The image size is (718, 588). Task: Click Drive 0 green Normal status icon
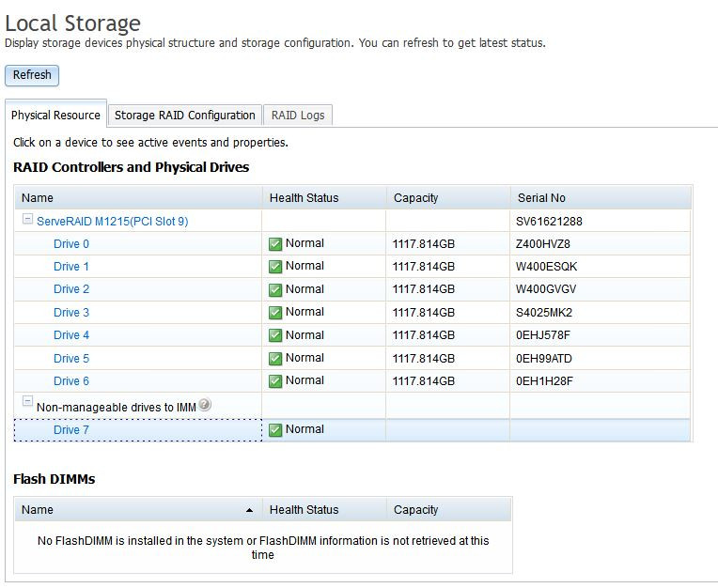[x=275, y=244]
